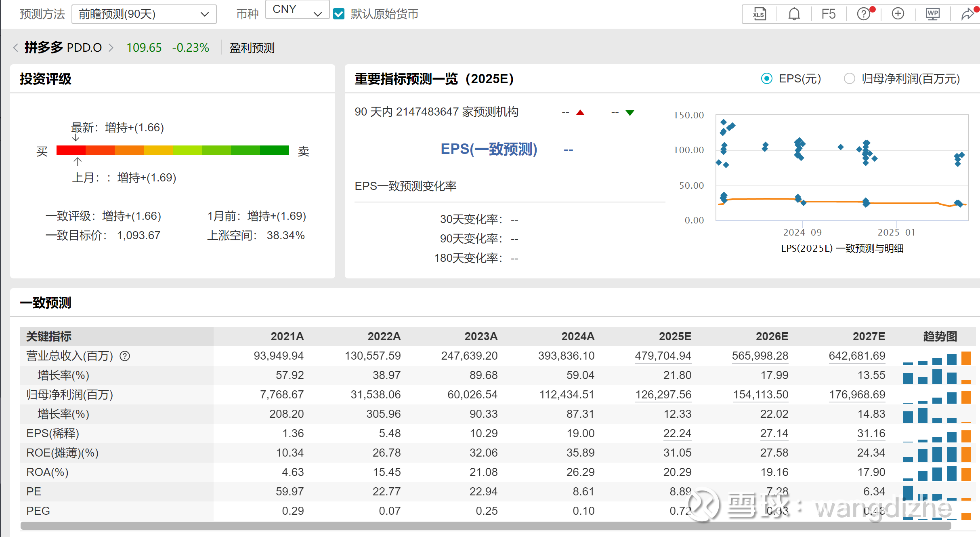Toggle the 默认原始货币 checkbox
This screenshot has width=980, height=537.
click(x=339, y=14)
